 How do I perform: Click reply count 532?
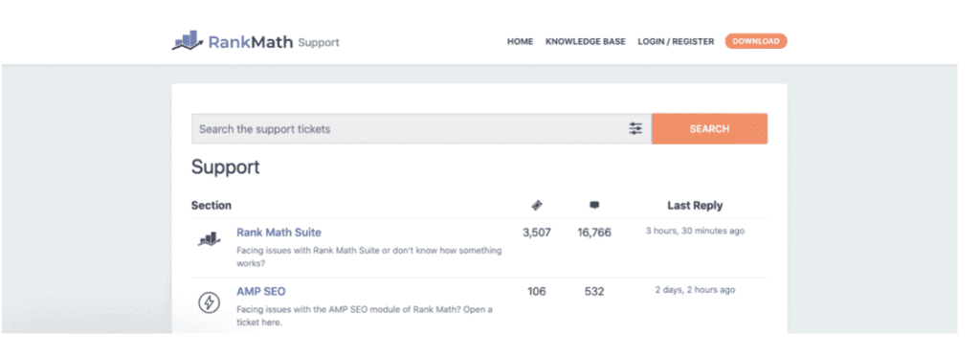point(594,291)
